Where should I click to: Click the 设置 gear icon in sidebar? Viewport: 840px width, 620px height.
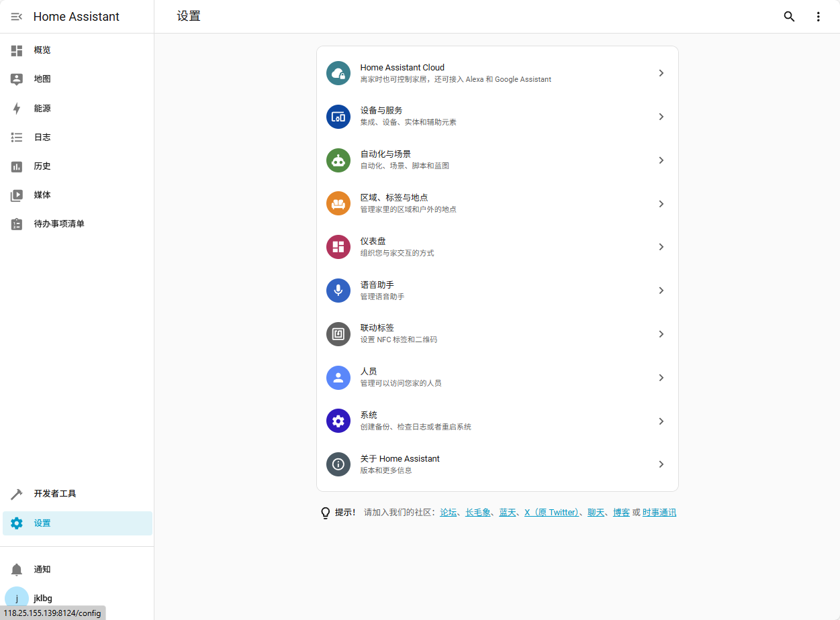17,523
